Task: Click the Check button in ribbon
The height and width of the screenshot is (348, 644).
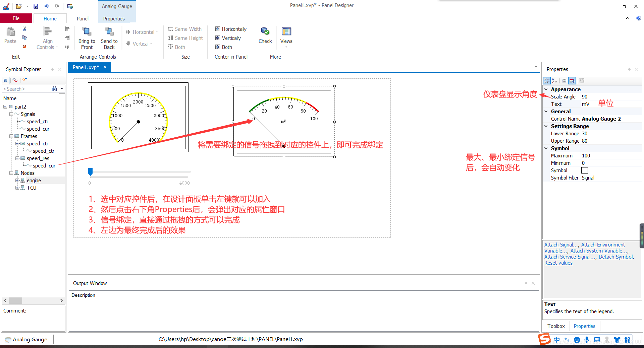Action: pyautogui.click(x=265, y=35)
